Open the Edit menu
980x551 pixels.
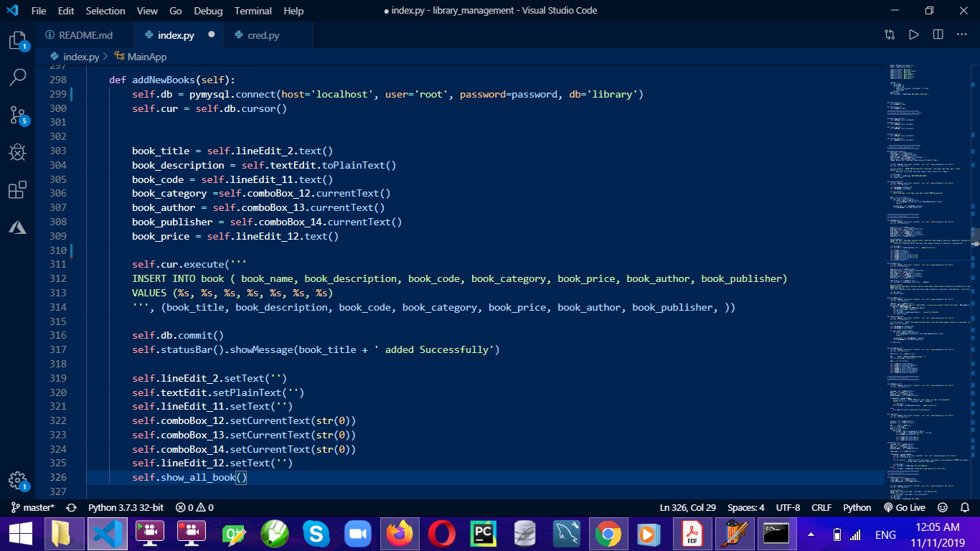click(66, 11)
